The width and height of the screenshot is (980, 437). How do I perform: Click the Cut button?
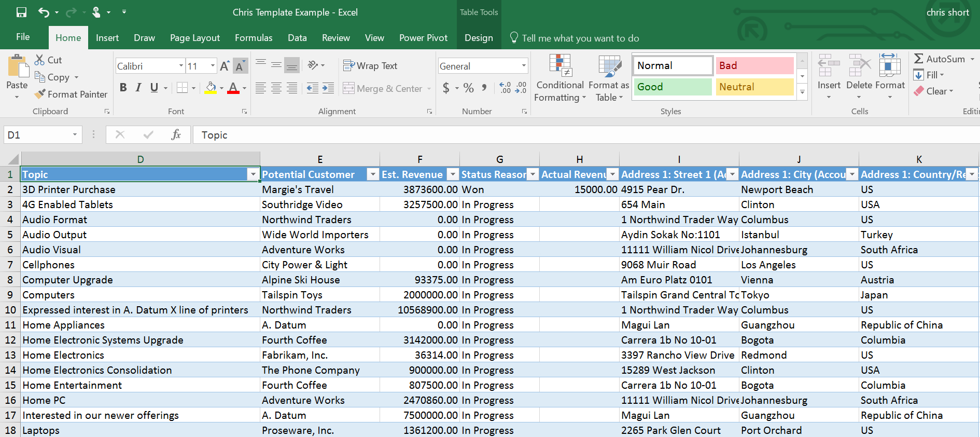[x=48, y=60]
